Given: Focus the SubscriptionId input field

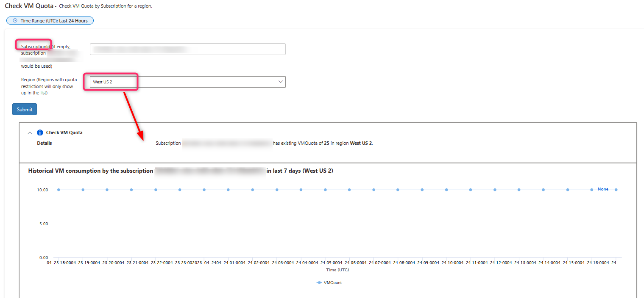Looking at the screenshot, I should 187,49.
